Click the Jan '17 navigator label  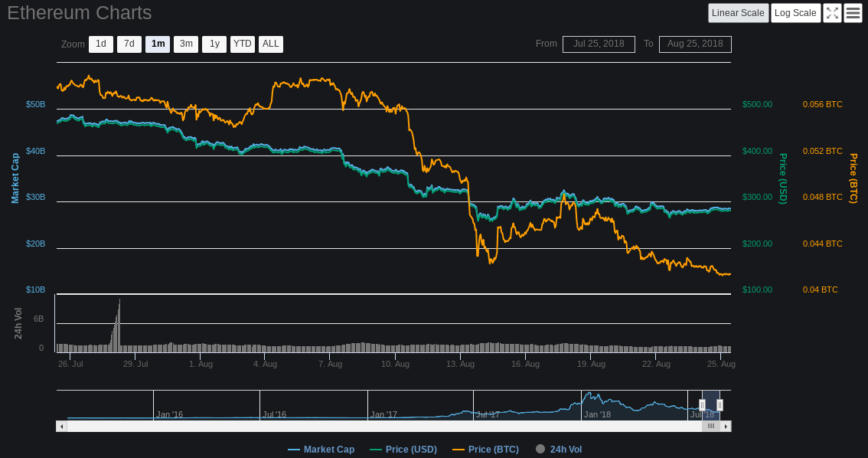pyautogui.click(x=383, y=414)
